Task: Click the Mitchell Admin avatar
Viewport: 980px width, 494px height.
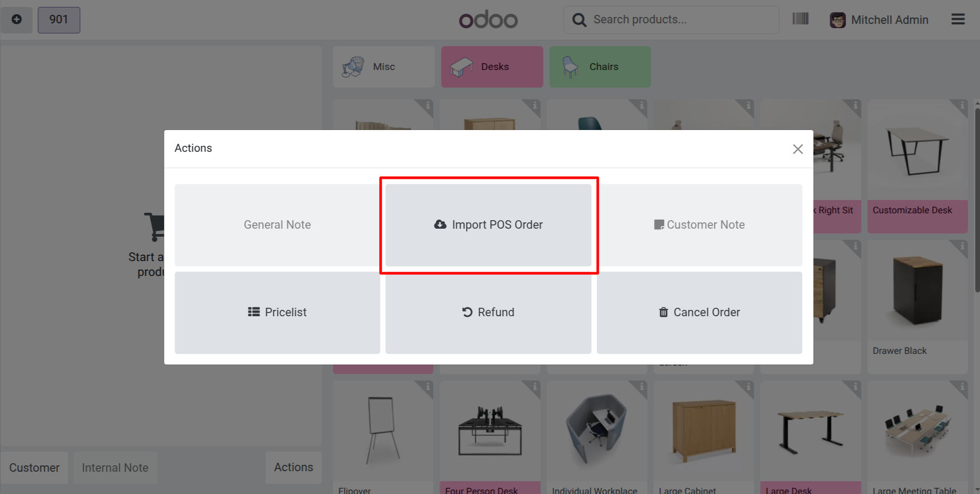Action: click(x=837, y=20)
